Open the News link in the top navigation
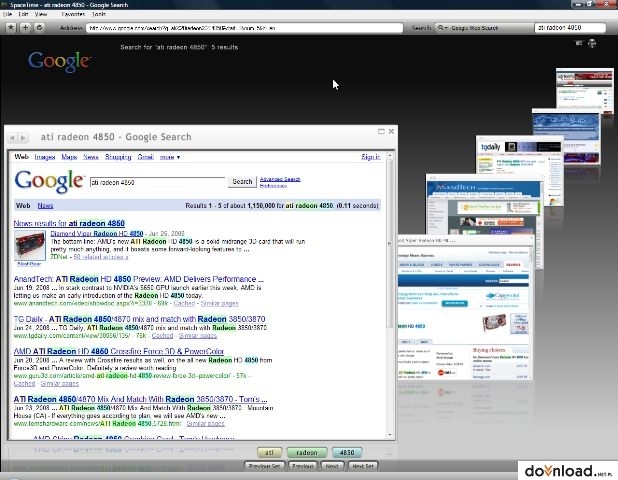Viewport: 618px width, 480px height. [91, 157]
